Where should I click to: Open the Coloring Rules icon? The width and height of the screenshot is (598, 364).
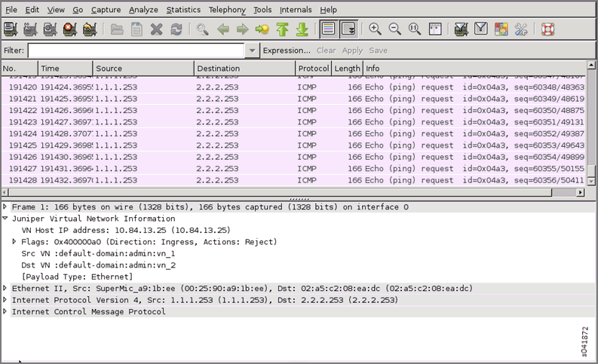[501, 29]
